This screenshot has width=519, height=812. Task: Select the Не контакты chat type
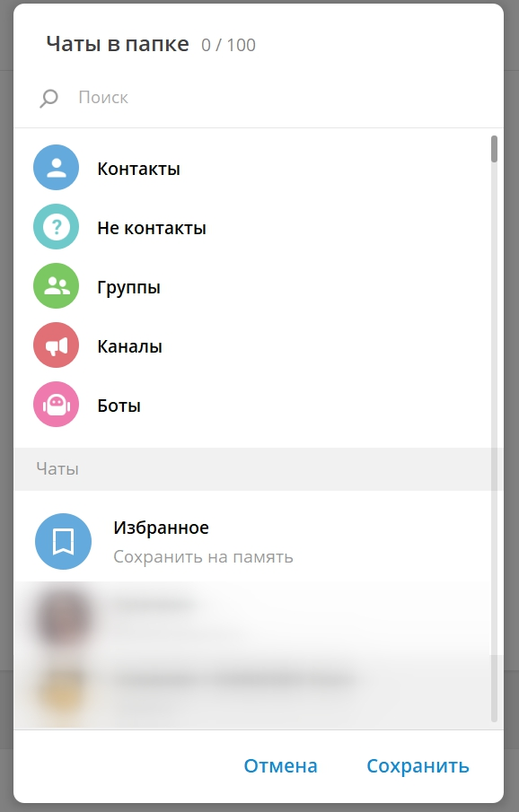(252, 227)
